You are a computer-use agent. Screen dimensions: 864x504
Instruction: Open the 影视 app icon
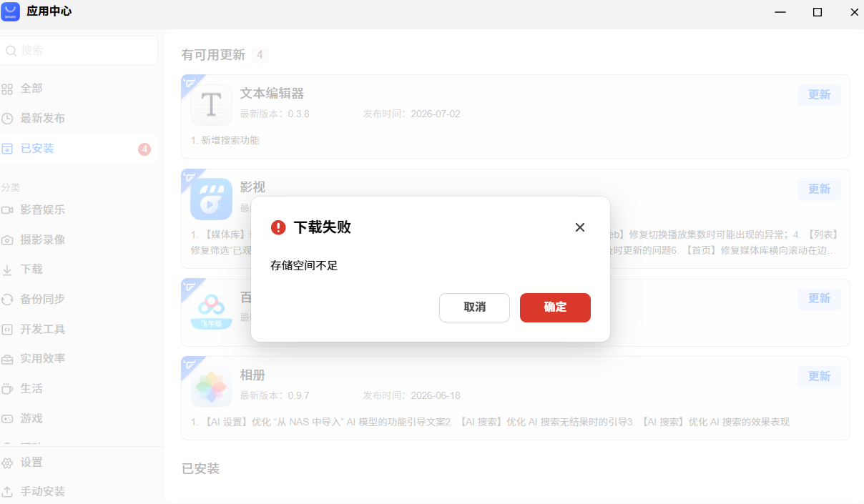(211, 199)
